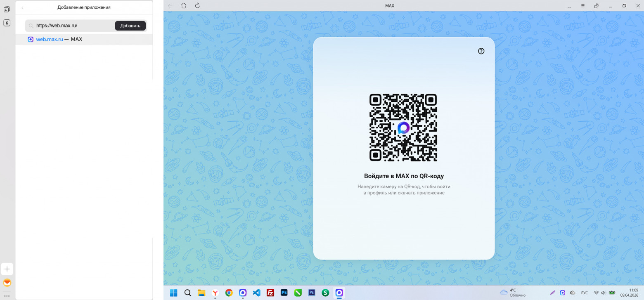Open FileZilla from taskbar
This screenshot has width=644, height=300.
pyautogui.click(x=270, y=293)
